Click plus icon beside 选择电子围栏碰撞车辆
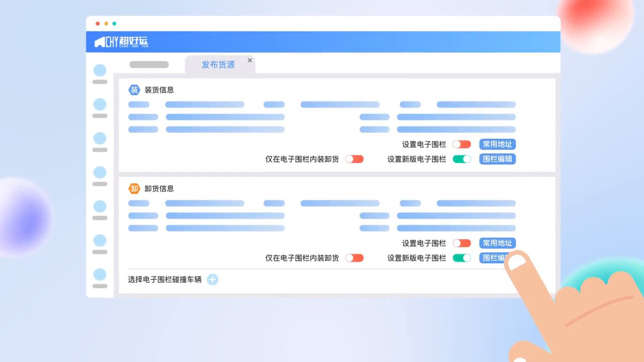Viewport: 644px width, 362px height. tap(212, 280)
